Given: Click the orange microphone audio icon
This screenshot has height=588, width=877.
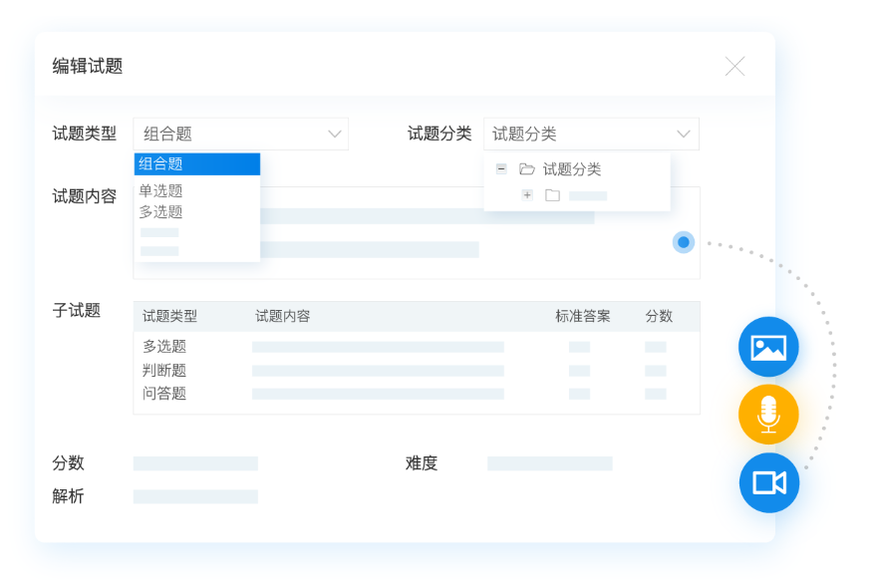Looking at the screenshot, I should (768, 415).
